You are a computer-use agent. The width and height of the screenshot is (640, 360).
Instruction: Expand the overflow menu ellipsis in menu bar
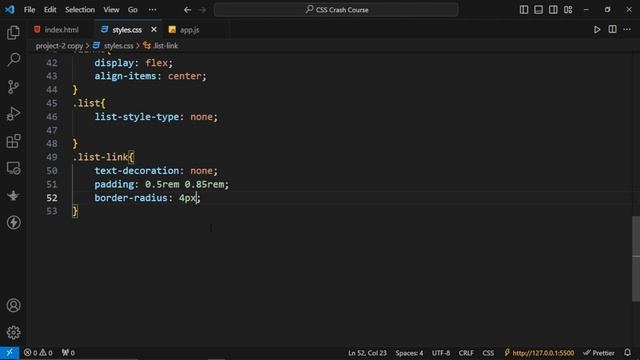click(152, 9)
